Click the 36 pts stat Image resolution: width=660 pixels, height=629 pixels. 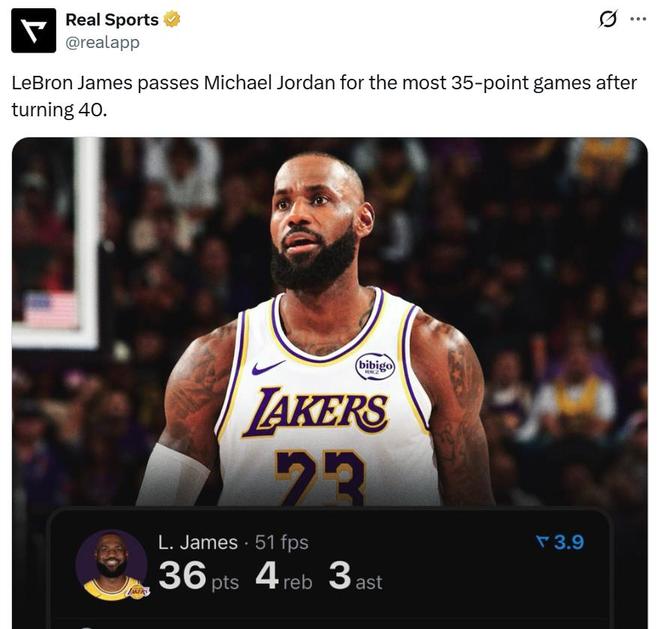pos(197,577)
